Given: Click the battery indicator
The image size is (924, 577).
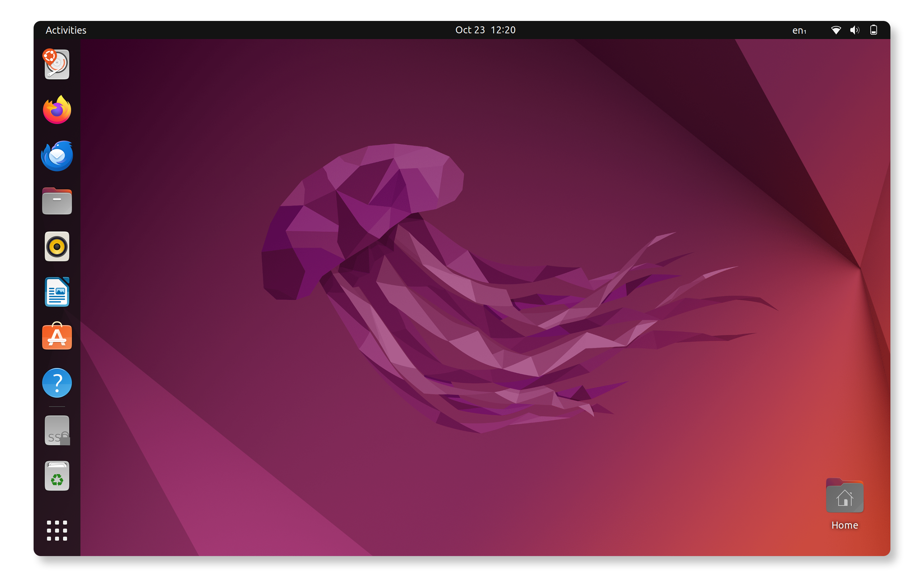Looking at the screenshot, I should (x=874, y=30).
